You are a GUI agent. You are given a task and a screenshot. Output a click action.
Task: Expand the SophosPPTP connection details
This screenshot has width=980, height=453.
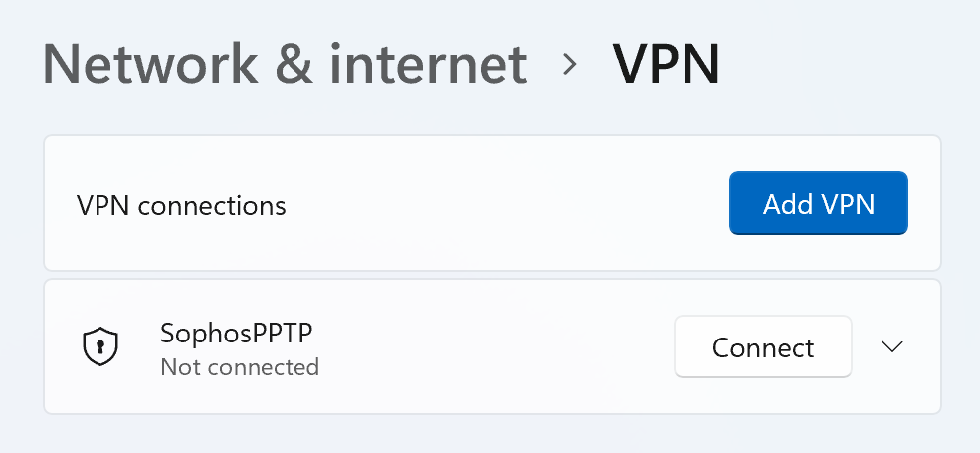[892, 346]
